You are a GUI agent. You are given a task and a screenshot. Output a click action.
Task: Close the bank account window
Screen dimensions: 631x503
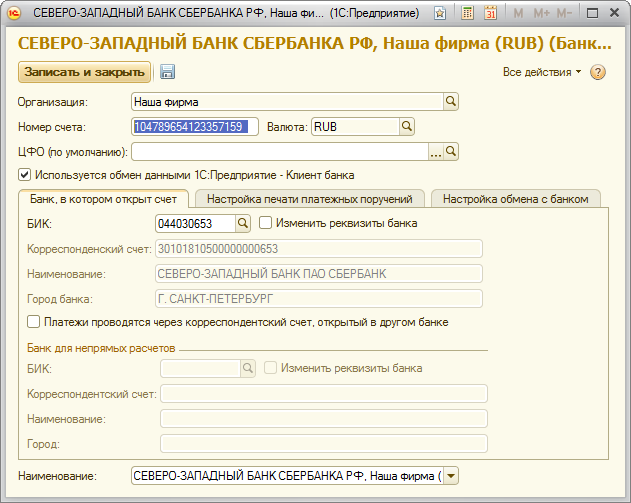[615, 13]
